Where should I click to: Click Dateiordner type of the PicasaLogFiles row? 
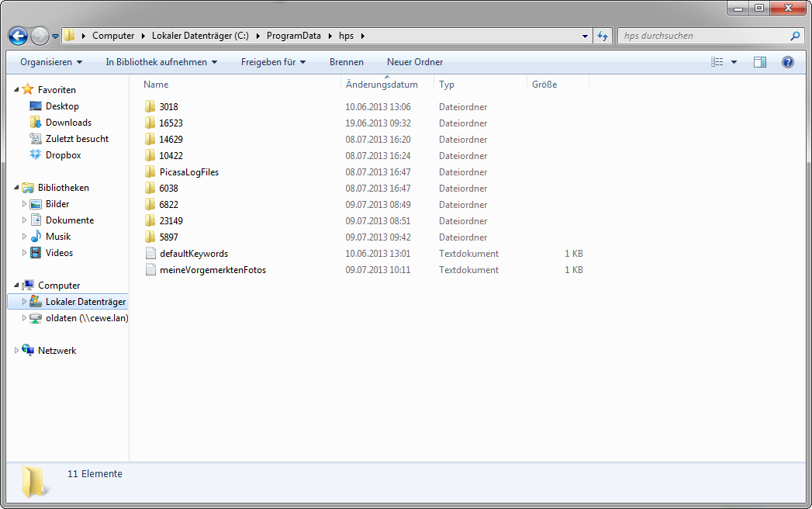click(463, 172)
